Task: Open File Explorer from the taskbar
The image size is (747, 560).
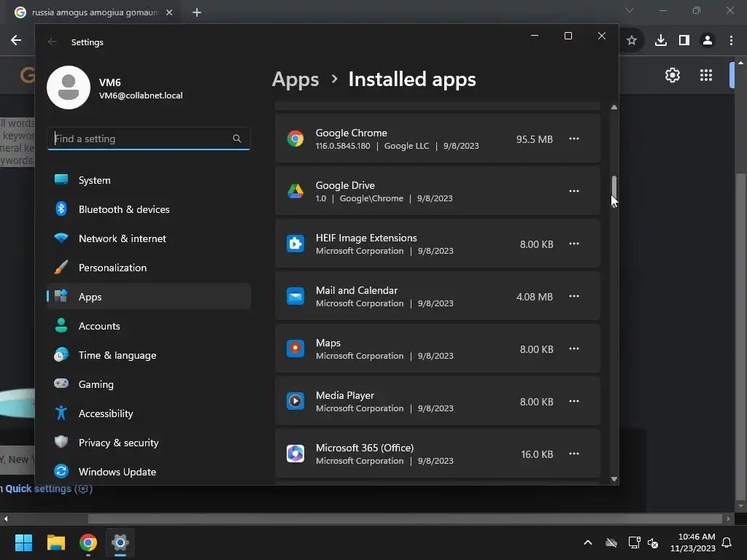Action: (55, 542)
